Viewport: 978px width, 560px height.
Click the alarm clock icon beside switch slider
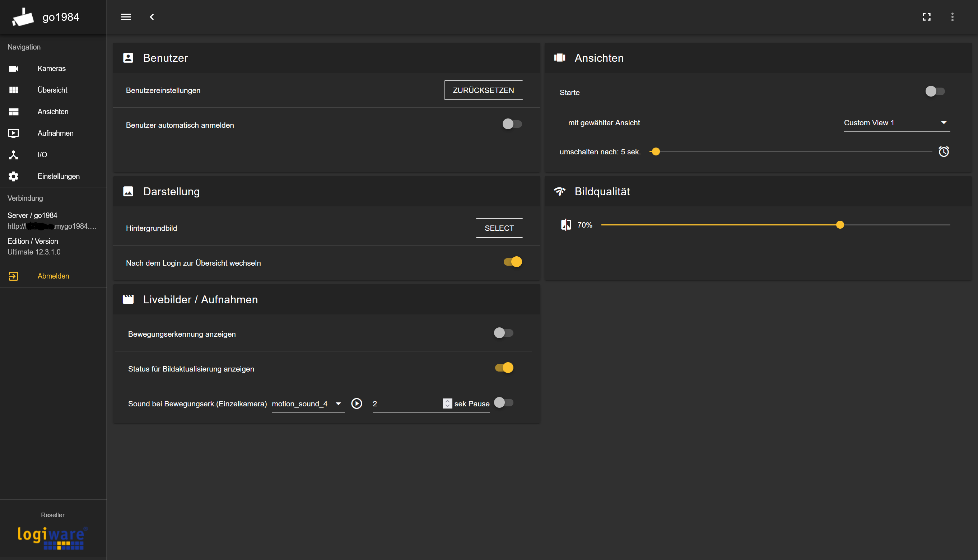(x=944, y=151)
